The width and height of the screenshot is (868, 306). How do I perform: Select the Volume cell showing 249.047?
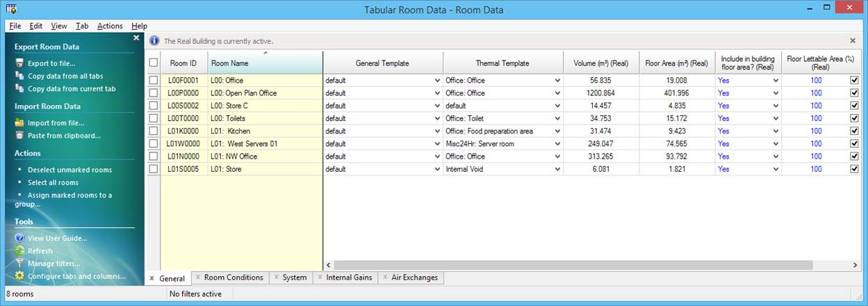pos(601,143)
